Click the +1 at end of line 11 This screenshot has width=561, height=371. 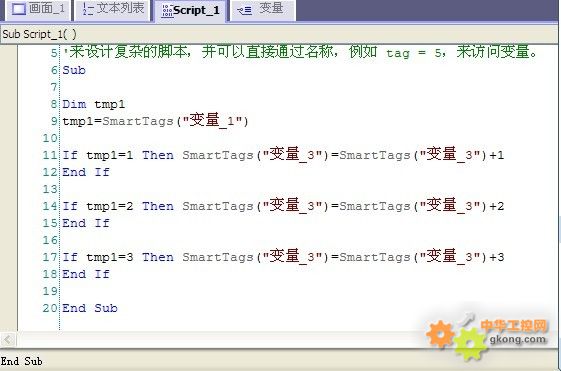pos(497,155)
